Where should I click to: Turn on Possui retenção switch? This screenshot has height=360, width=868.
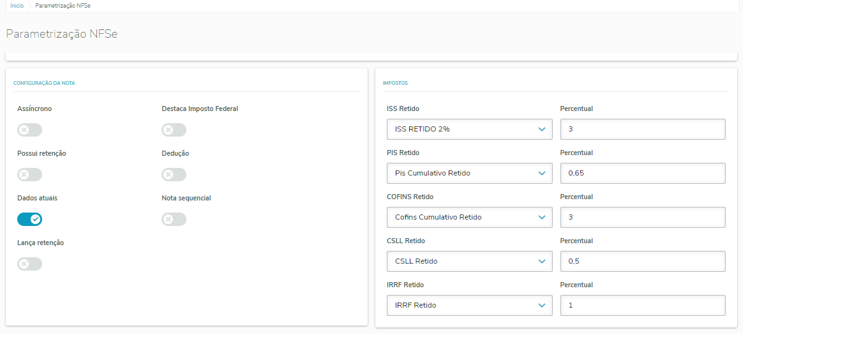coord(29,175)
